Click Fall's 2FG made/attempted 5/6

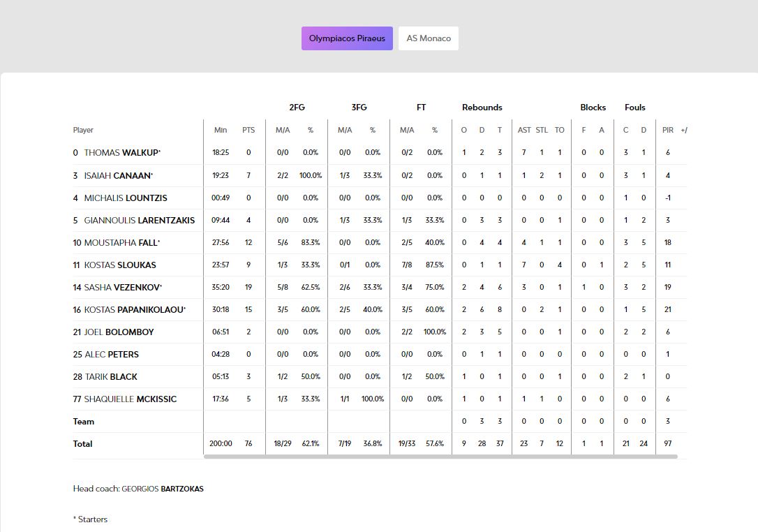(283, 242)
